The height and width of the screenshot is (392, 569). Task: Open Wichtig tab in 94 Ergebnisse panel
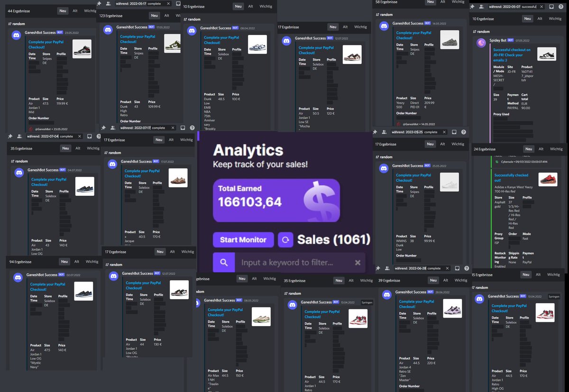(x=92, y=262)
